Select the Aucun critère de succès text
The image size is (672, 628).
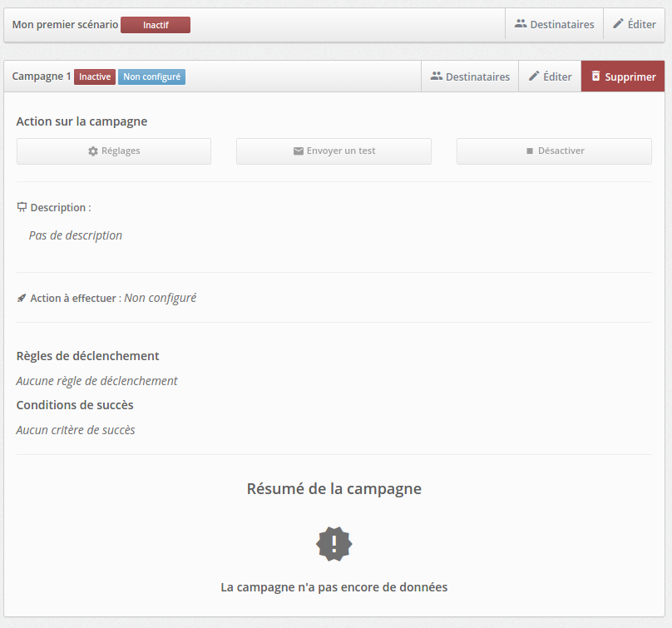[76, 430]
